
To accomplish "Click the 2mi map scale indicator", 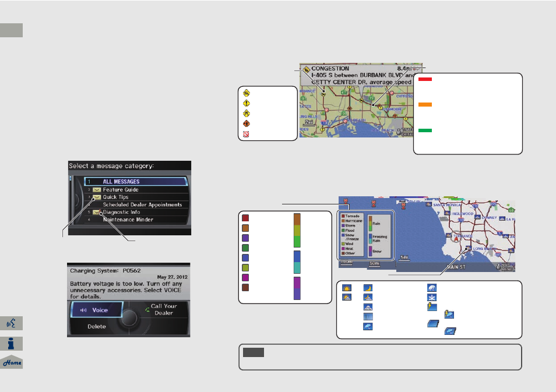I will point(309,122).
